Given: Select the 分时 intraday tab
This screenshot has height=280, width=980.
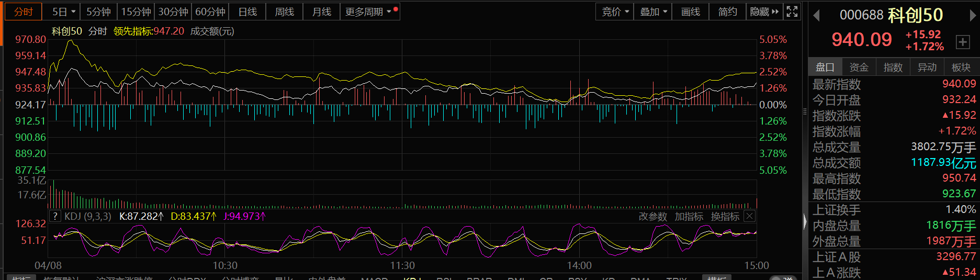Looking at the screenshot, I should [x=24, y=12].
